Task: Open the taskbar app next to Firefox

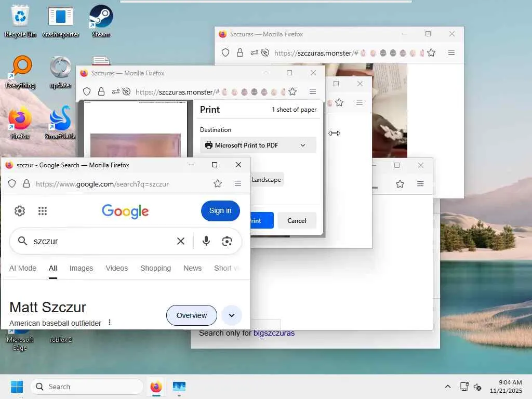Action: click(179, 387)
